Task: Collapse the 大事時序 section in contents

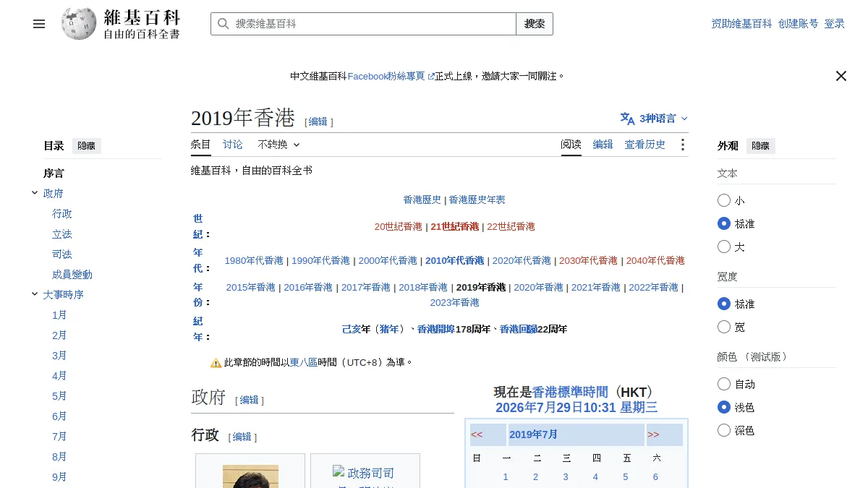Action: pyautogui.click(x=35, y=294)
